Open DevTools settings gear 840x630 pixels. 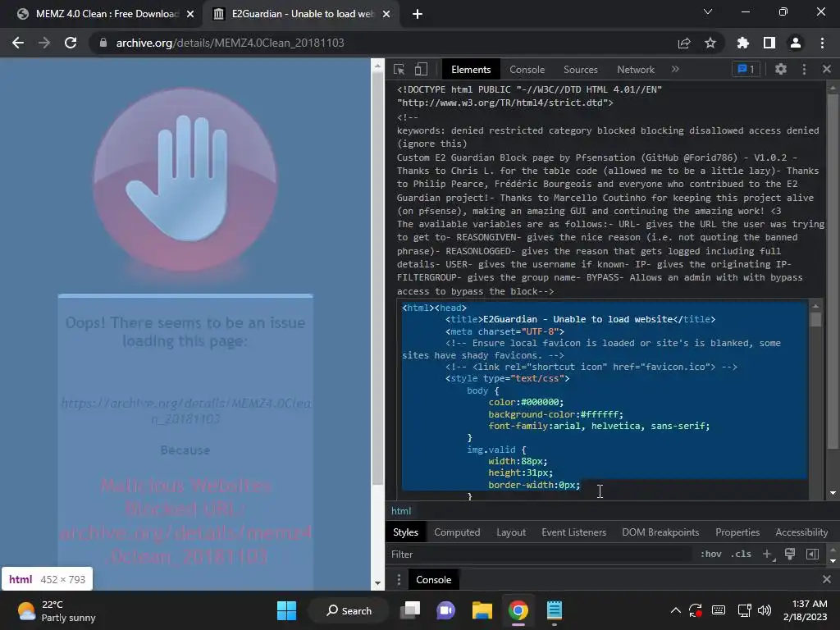[x=781, y=69]
